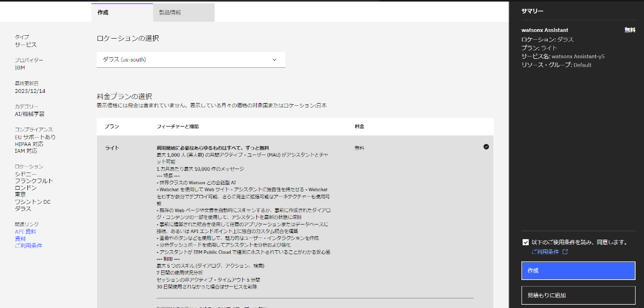Toggle the terms agreement checkbox
The width and height of the screenshot is (644, 308).
525,242
